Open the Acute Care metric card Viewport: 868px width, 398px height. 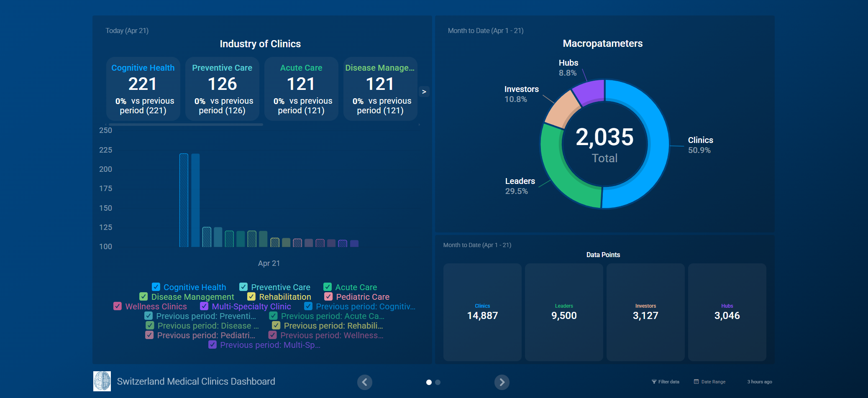pos(301,89)
